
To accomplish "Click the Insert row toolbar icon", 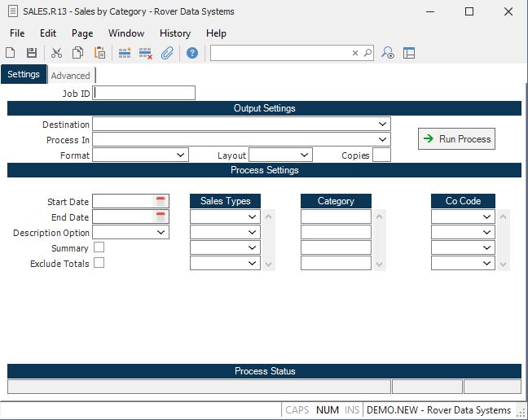I will (x=125, y=53).
